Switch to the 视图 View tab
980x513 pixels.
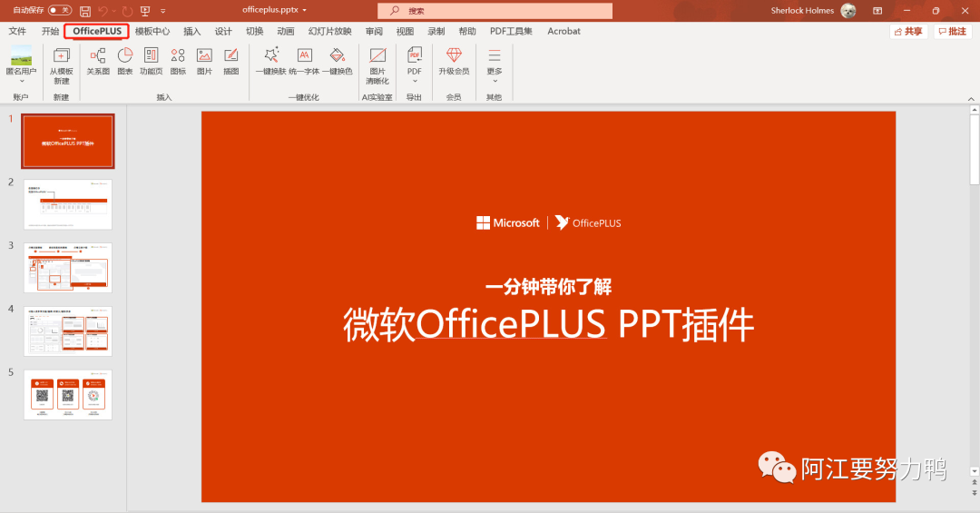(405, 31)
